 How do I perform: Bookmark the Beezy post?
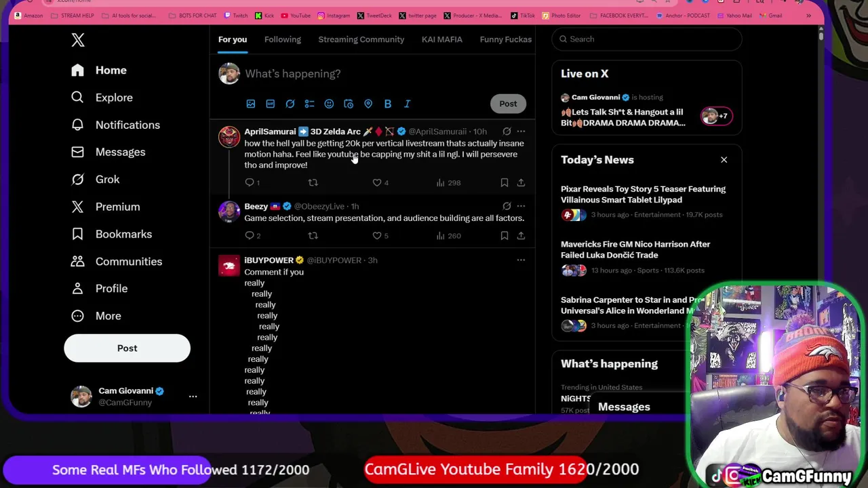pyautogui.click(x=505, y=236)
